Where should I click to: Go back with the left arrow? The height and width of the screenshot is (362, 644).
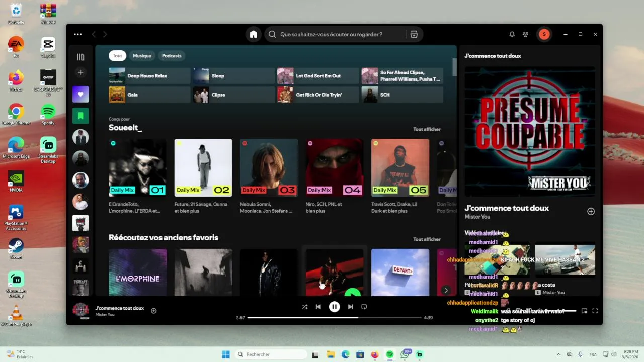pyautogui.click(x=94, y=34)
